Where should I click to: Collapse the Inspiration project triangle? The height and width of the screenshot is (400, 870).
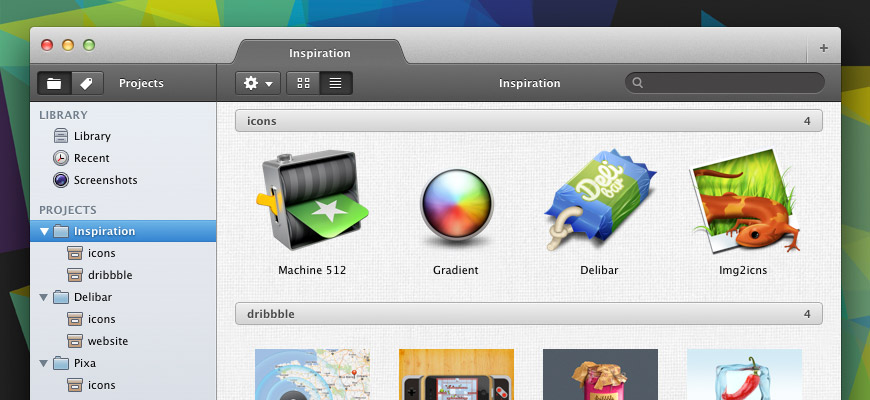pos(44,231)
